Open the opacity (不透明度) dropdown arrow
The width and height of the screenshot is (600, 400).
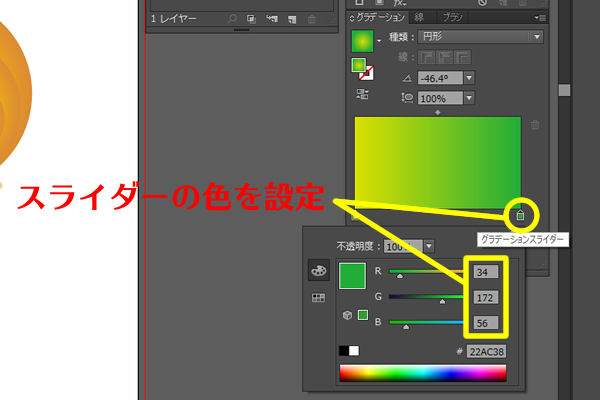coord(429,246)
